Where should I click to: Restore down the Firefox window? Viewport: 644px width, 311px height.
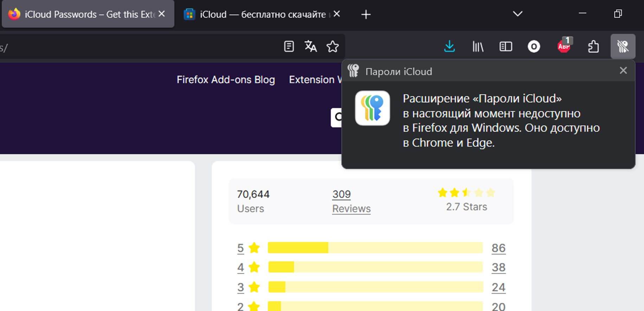[x=618, y=13]
